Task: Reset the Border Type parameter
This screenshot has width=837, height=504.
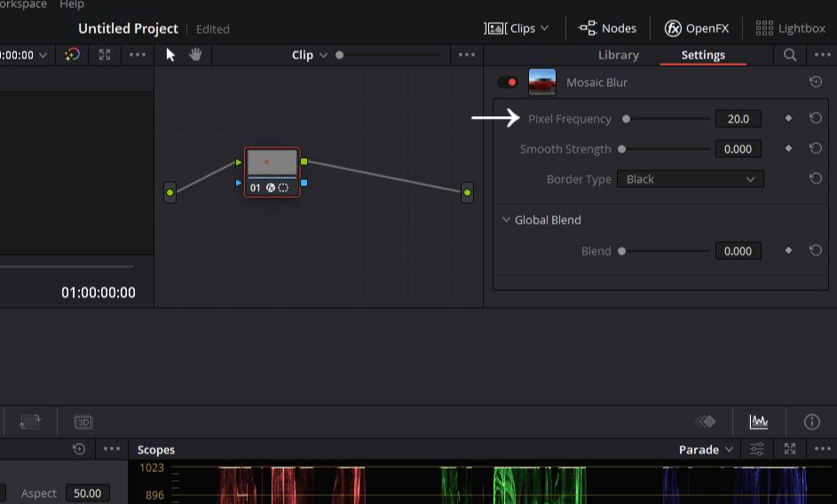Action: (815, 177)
